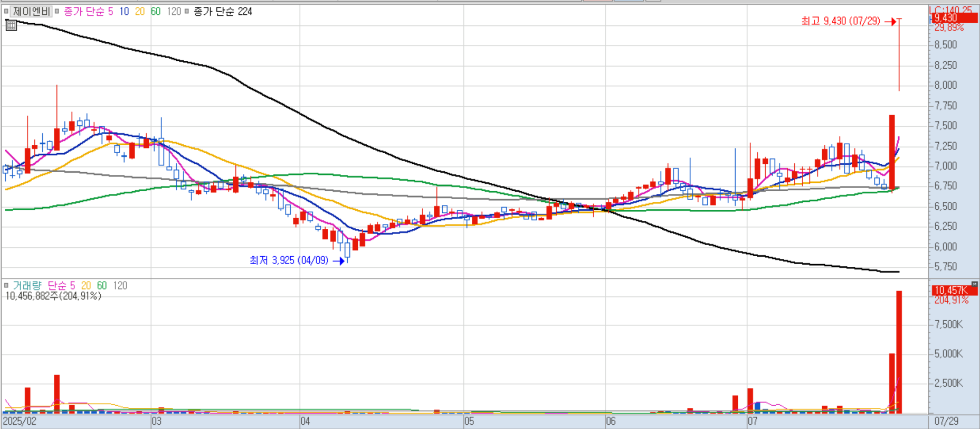This screenshot has height=429, width=980.
Task: Click the 7,000 price axis label
Action: (x=946, y=166)
